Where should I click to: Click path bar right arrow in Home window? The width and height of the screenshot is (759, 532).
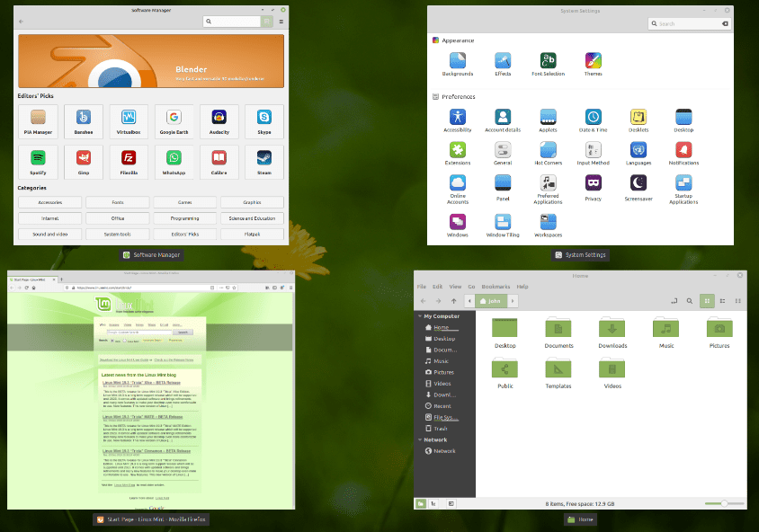513,301
